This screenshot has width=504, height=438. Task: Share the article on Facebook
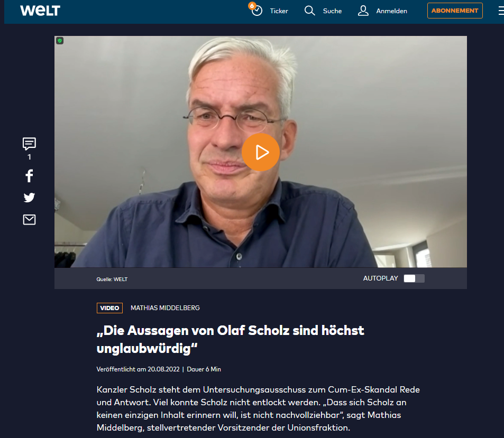coord(29,176)
